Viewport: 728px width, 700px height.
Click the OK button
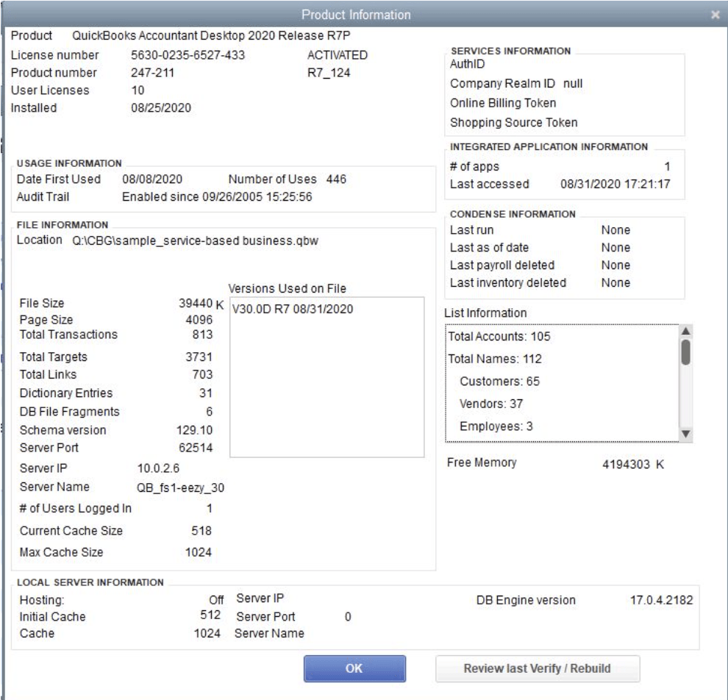[x=354, y=668]
